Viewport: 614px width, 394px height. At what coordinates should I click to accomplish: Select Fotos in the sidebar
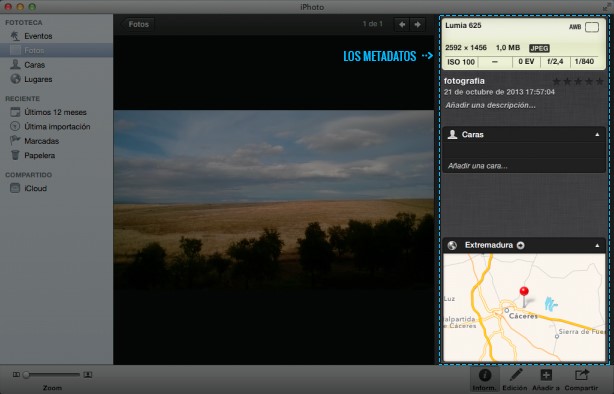(x=56, y=50)
